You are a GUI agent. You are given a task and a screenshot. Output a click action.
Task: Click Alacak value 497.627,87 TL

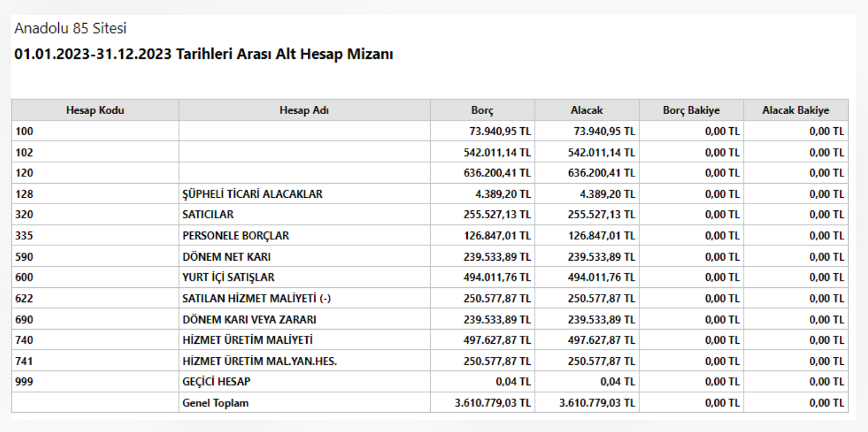601,340
